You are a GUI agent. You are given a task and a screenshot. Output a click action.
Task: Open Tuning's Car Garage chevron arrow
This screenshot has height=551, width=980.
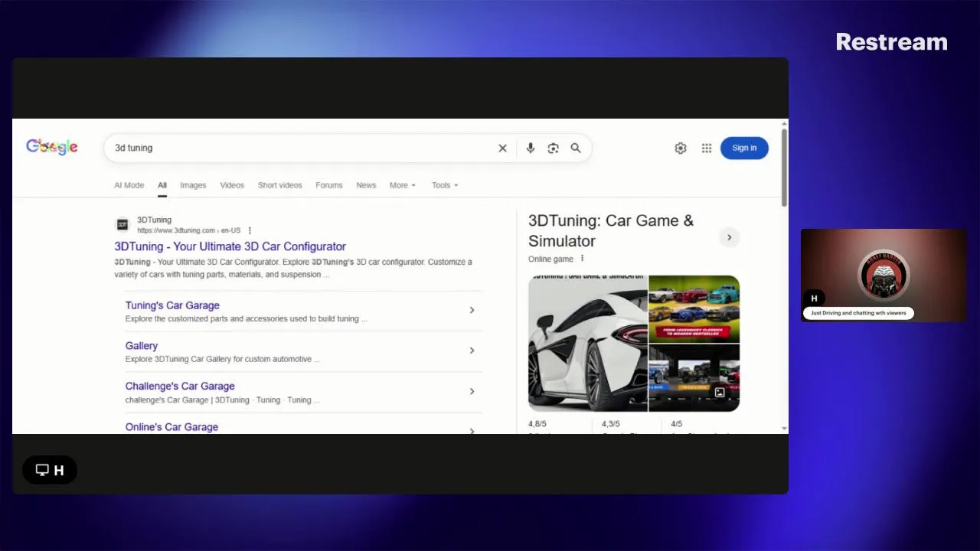pos(472,310)
